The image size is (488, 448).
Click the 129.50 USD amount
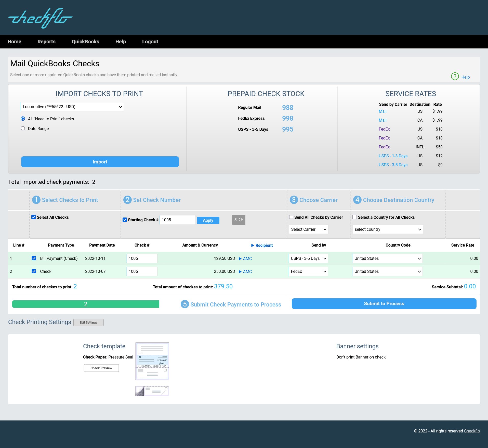click(224, 258)
